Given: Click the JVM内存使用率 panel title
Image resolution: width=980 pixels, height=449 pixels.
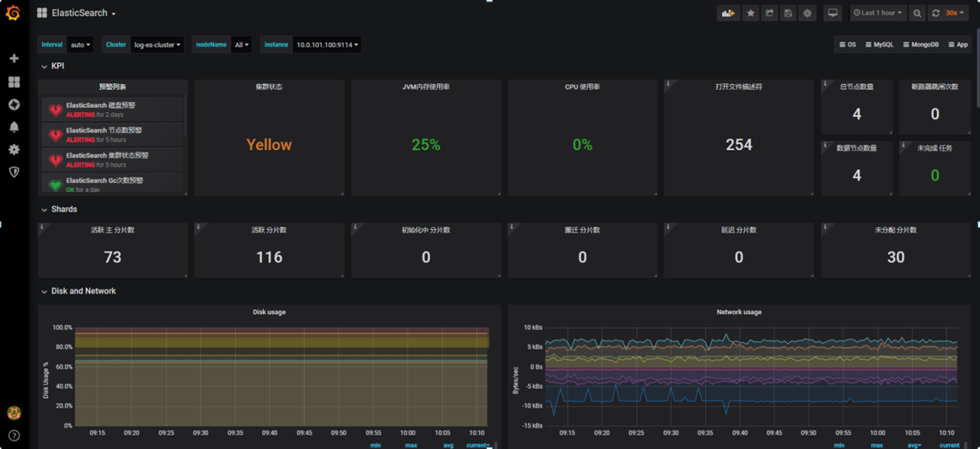Looking at the screenshot, I should (426, 87).
